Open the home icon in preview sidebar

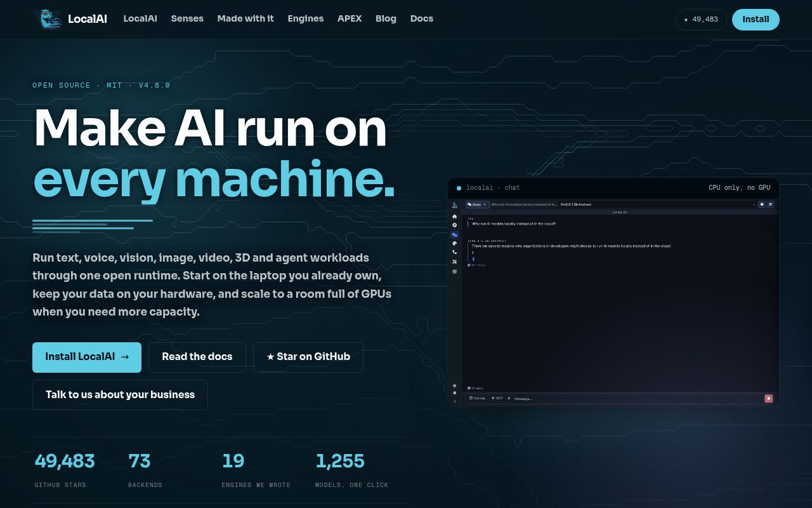coord(454,217)
